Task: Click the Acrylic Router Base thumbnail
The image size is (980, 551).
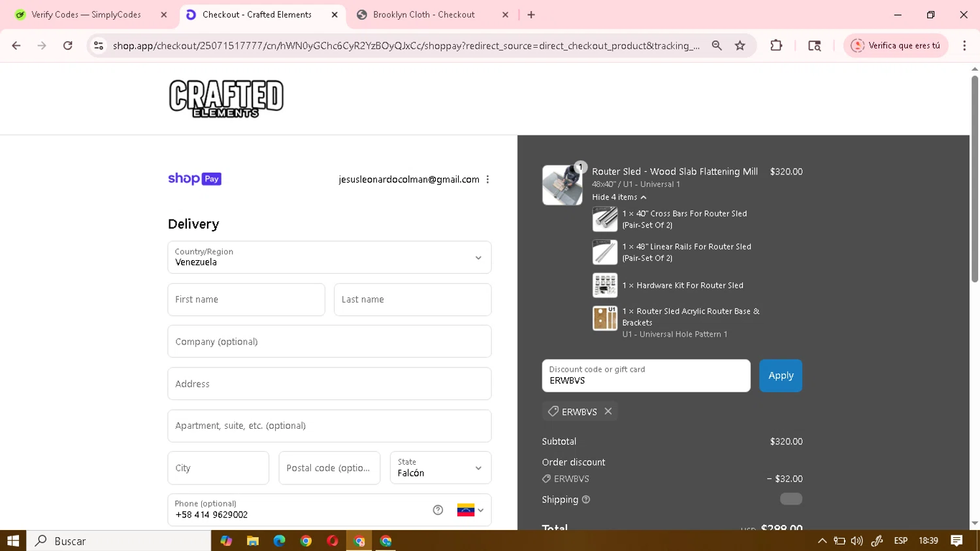Action: point(605,318)
